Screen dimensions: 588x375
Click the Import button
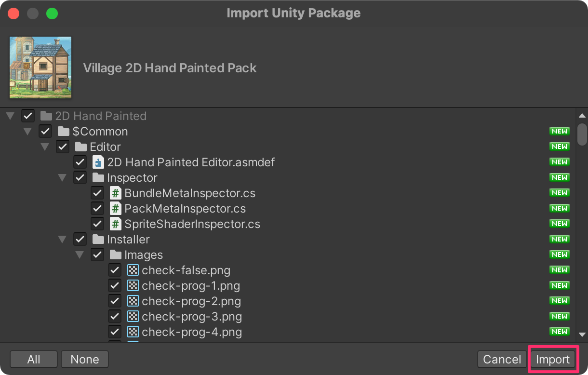click(x=553, y=359)
